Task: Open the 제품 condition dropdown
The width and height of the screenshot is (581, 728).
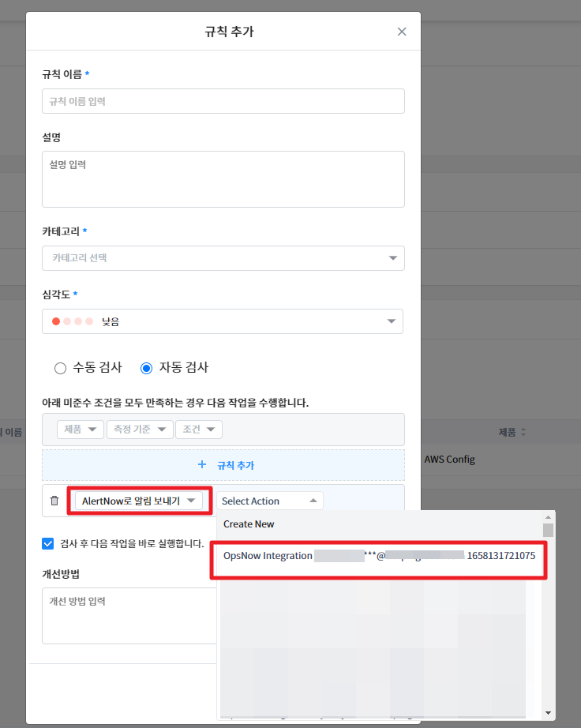Action: 80,429
